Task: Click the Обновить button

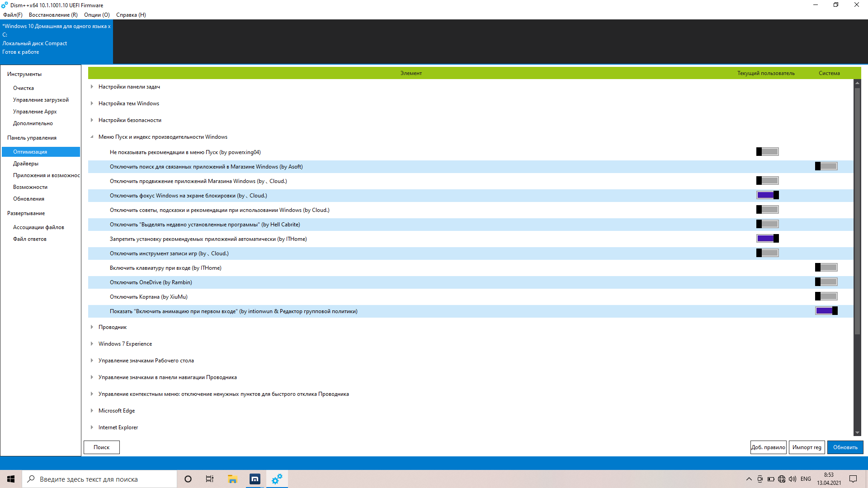Action: point(845,447)
